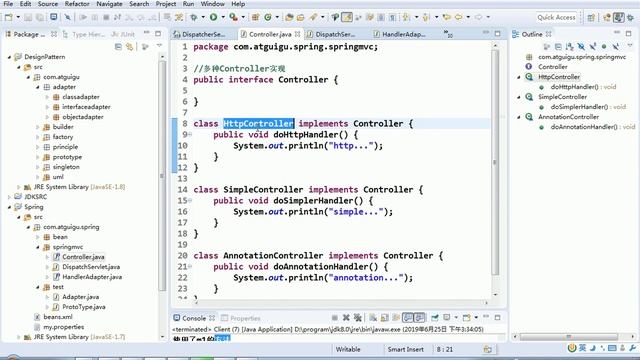Click Smart Insert in status bar
640x360 pixels.
(406, 349)
